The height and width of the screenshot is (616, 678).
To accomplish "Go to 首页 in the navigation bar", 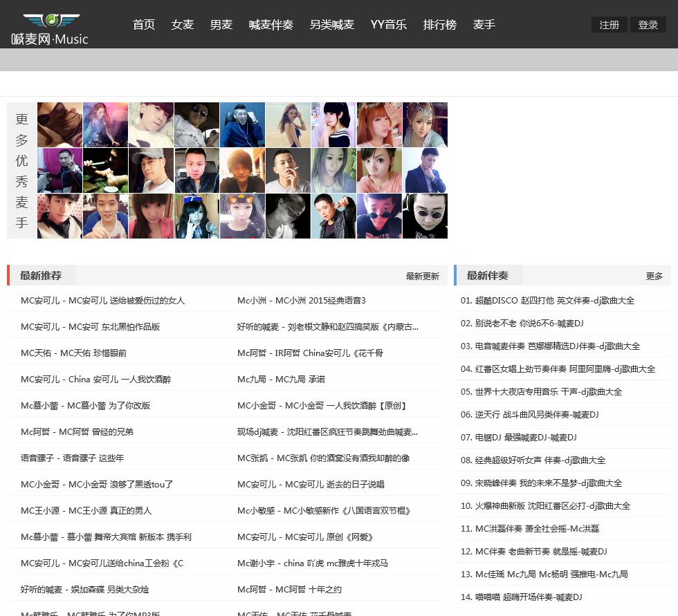I will (144, 25).
